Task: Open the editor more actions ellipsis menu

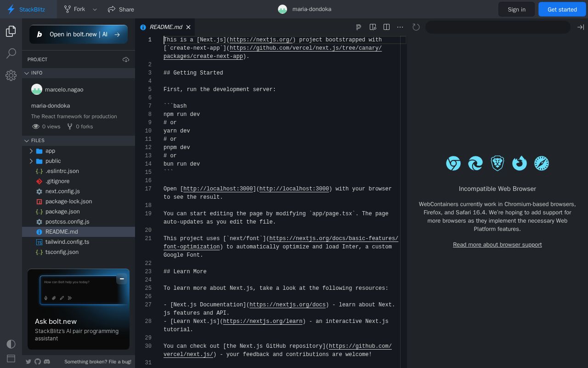Action: point(400,27)
